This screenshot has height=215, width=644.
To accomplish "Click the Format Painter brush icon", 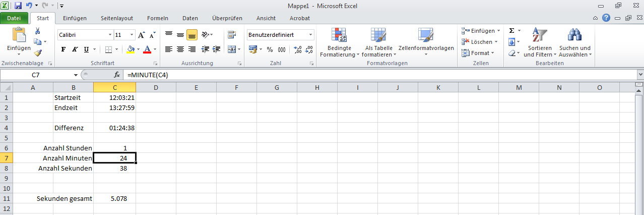I will point(38,53).
